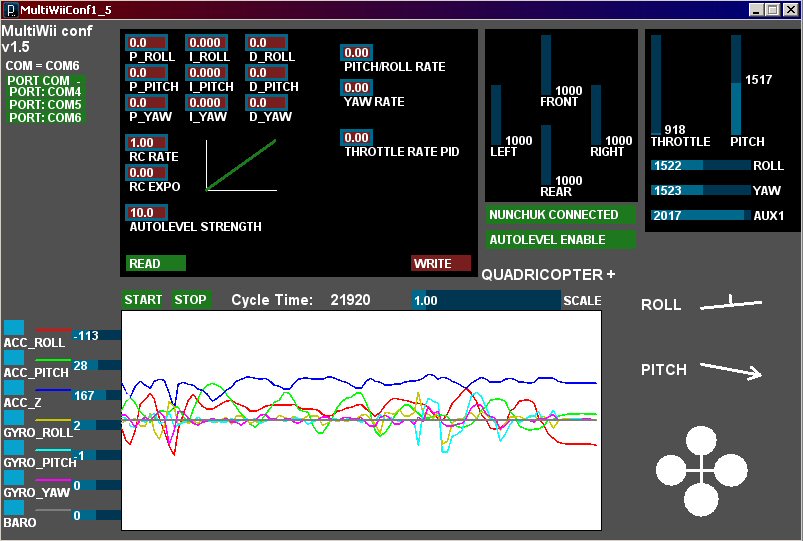Click the P_ROLL value field
Viewport: 803px width, 541px height.
(147, 43)
